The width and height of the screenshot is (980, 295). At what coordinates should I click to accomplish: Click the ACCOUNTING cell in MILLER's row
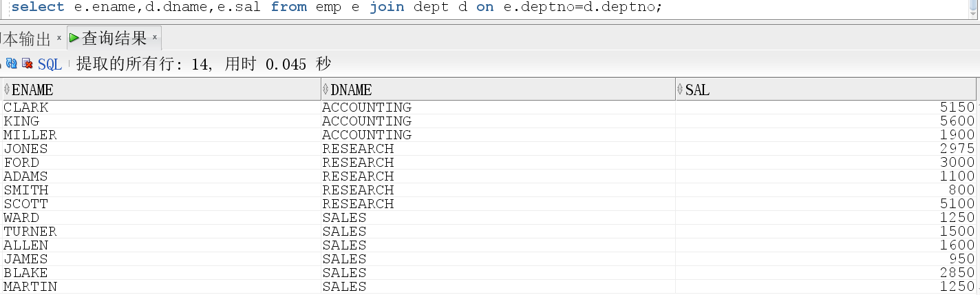tap(366, 135)
